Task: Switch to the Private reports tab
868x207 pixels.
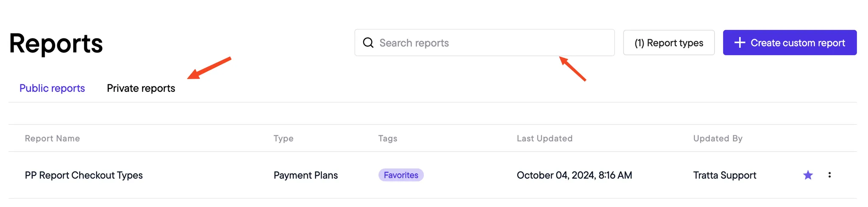Action: 141,88
